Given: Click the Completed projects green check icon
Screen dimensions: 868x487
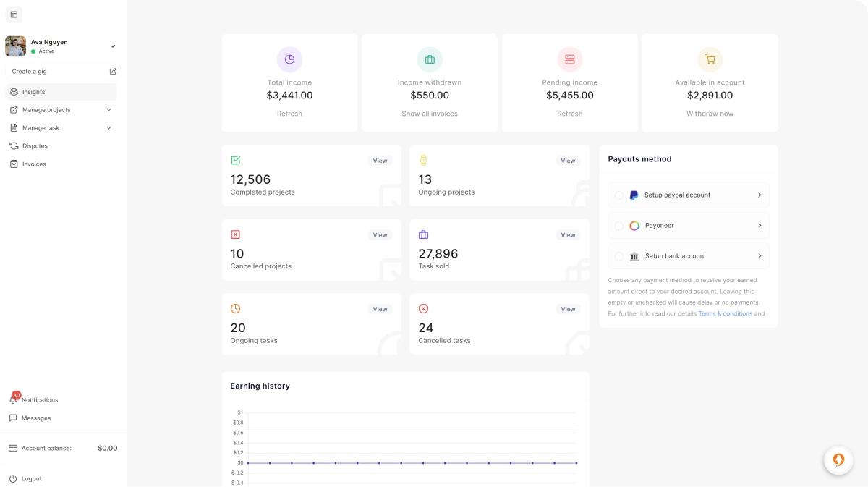Looking at the screenshot, I should [x=236, y=160].
